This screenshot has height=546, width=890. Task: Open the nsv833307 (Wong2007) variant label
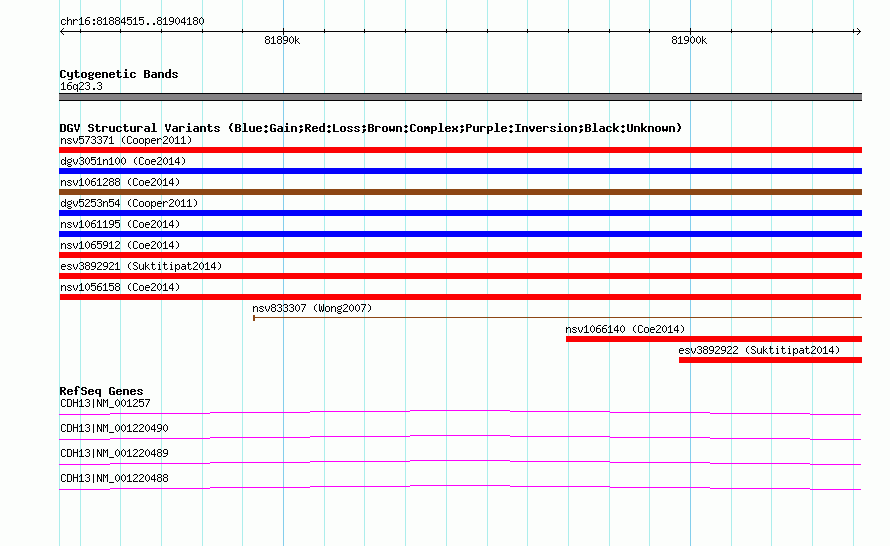coord(312,308)
